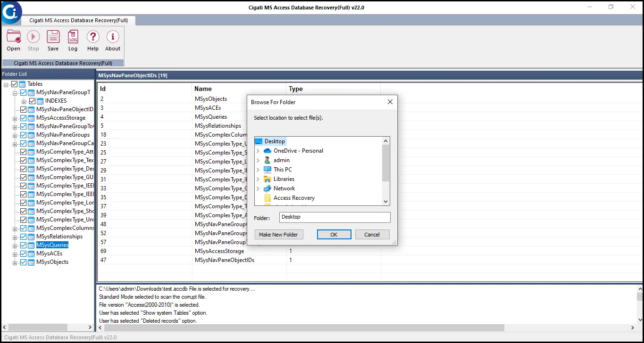Open a database file with Open icon

(x=14, y=37)
